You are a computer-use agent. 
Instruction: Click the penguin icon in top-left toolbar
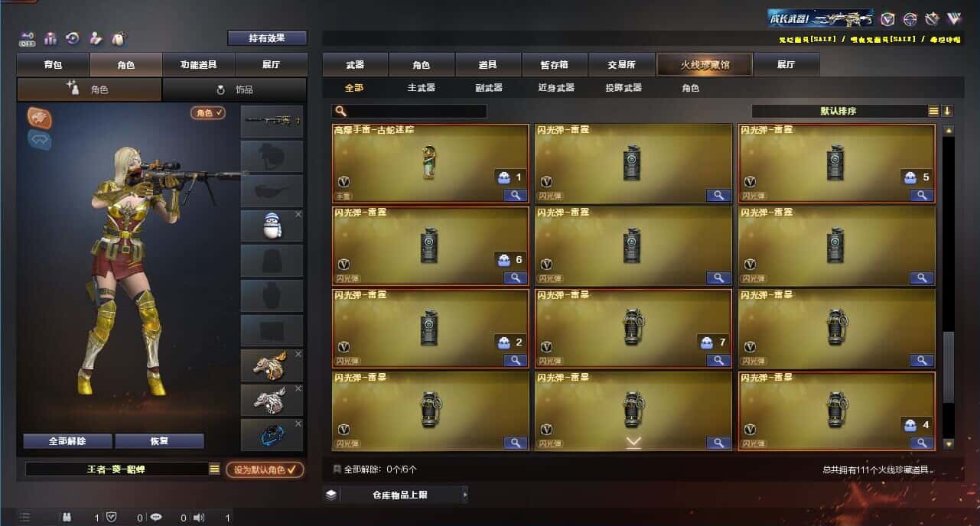click(x=118, y=38)
